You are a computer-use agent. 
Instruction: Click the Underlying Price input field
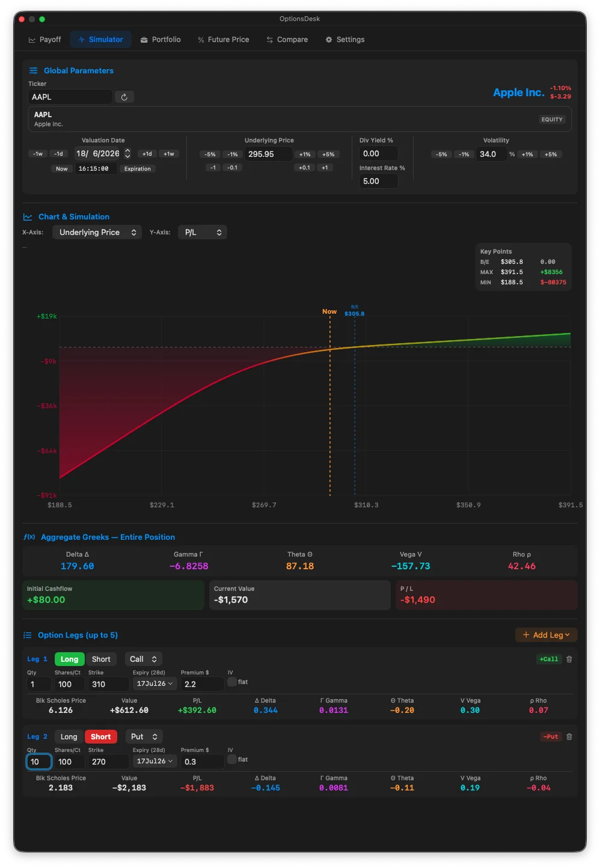pyautogui.click(x=269, y=154)
